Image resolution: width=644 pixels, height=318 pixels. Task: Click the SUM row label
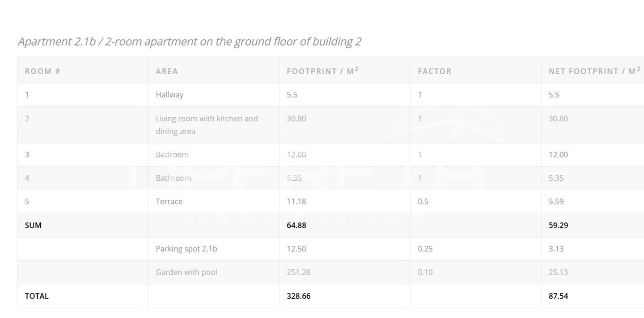[x=33, y=225]
